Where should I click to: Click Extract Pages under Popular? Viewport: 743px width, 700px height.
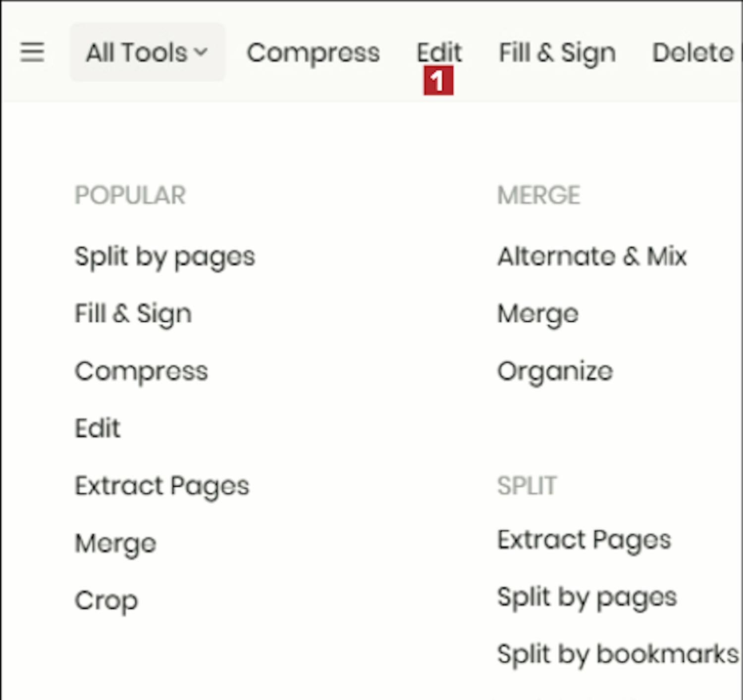(x=162, y=486)
